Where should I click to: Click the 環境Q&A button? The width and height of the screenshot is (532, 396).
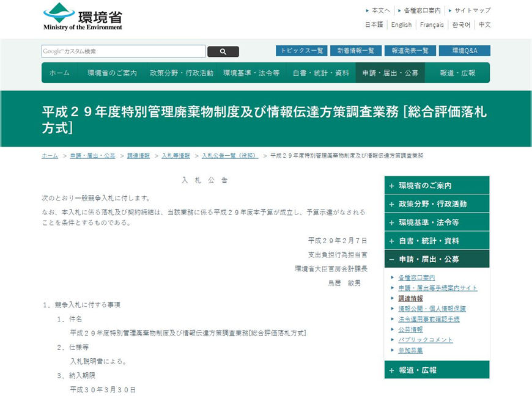click(464, 51)
